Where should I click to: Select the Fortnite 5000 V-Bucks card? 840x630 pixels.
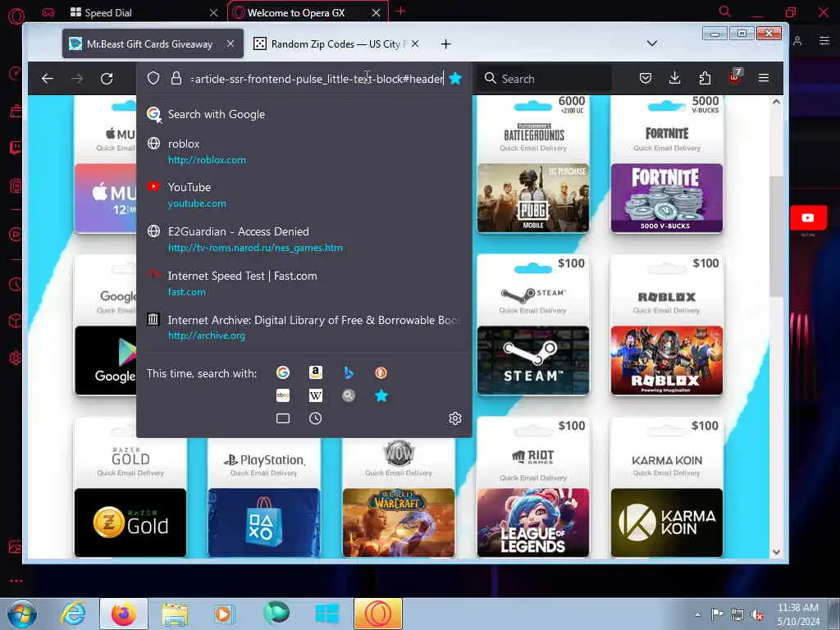point(667,165)
